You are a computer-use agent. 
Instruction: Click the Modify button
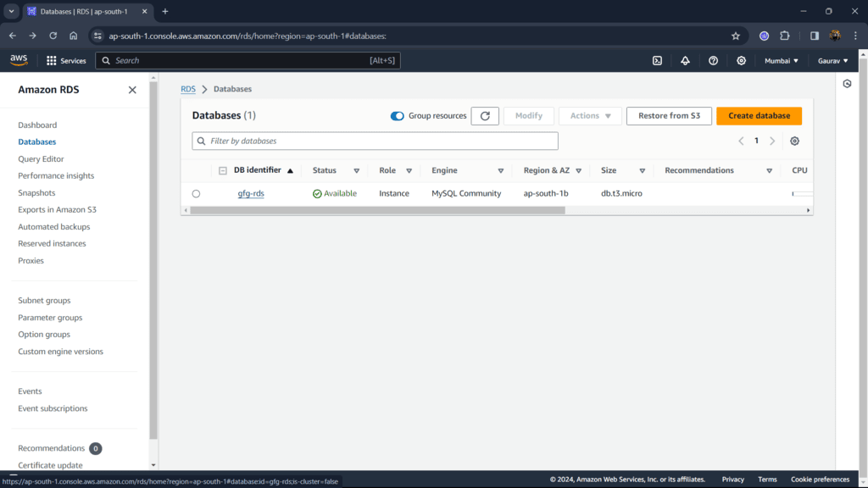coord(529,115)
